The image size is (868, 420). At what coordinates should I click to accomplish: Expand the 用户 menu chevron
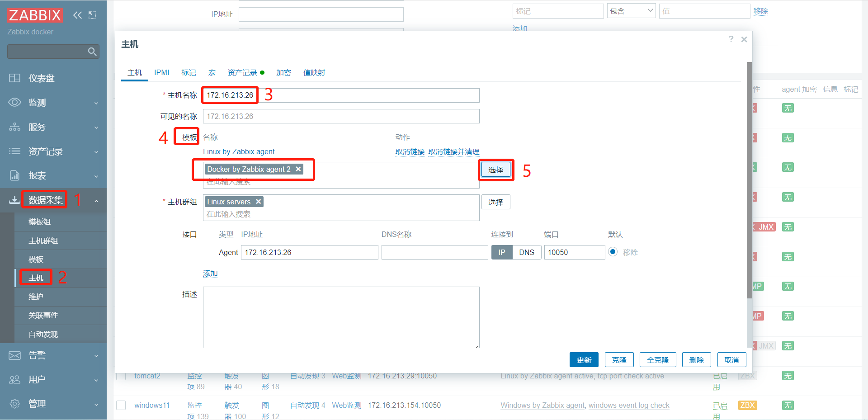point(96,380)
